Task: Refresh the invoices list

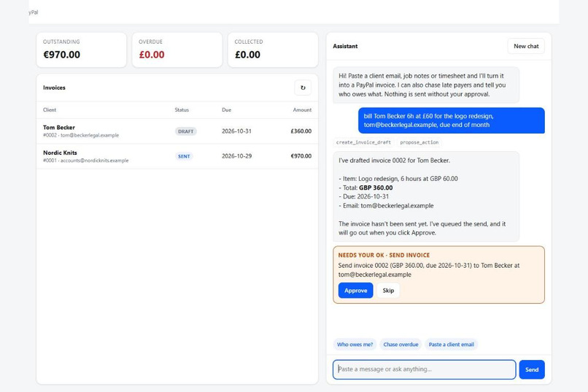Action: coord(303,88)
